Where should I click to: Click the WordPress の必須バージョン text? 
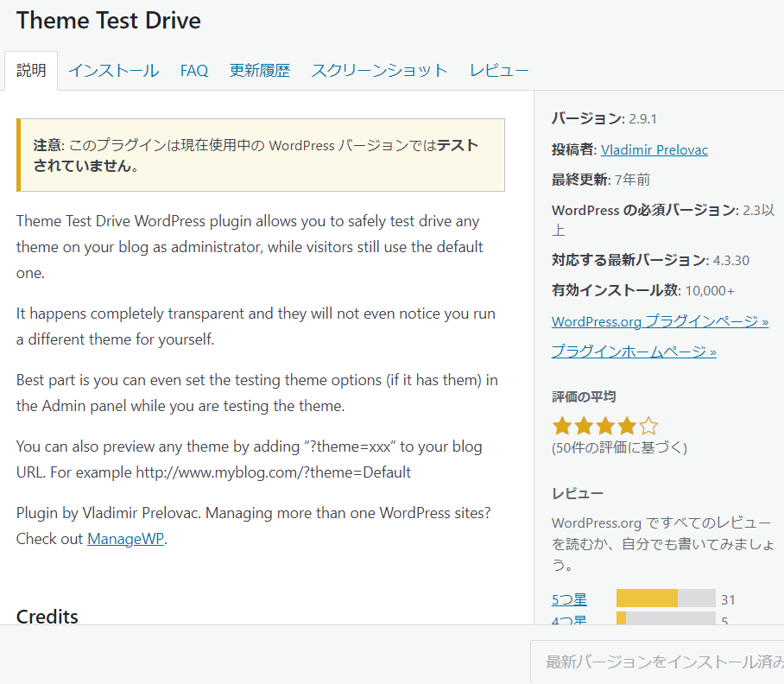coord(663,220)
